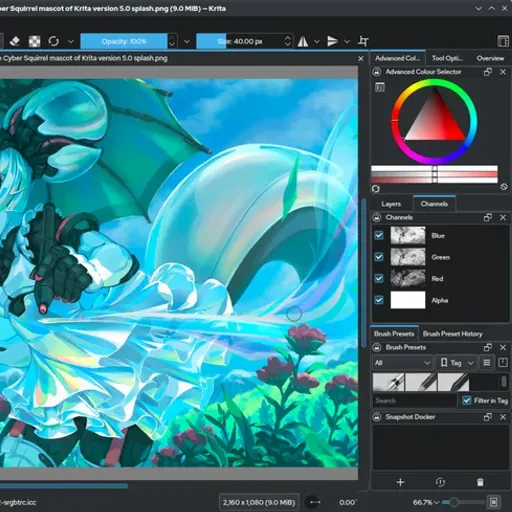512x512 pixels.
Task: Toggle eraser mode in the toolbar
Action: [x=15, y=41]
